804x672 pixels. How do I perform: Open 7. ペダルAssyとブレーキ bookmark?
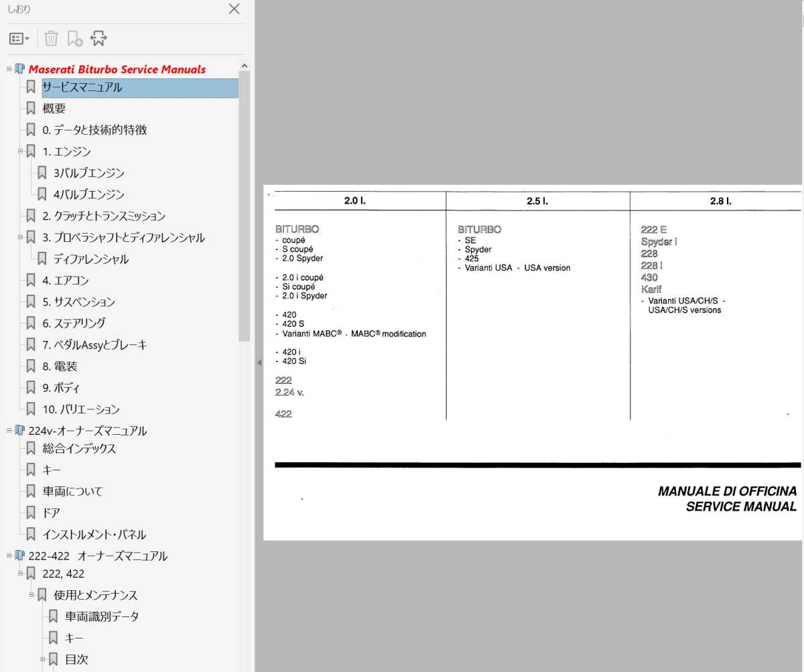point(94,345)
